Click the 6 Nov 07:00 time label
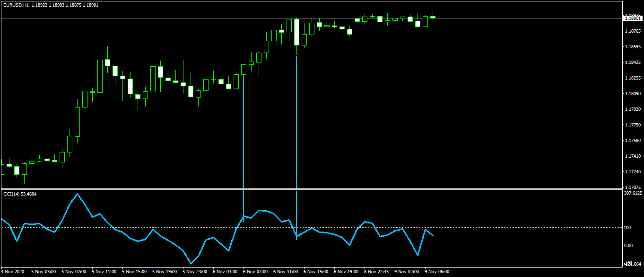Viewport: 644px width, 277px height. point(255,272)
